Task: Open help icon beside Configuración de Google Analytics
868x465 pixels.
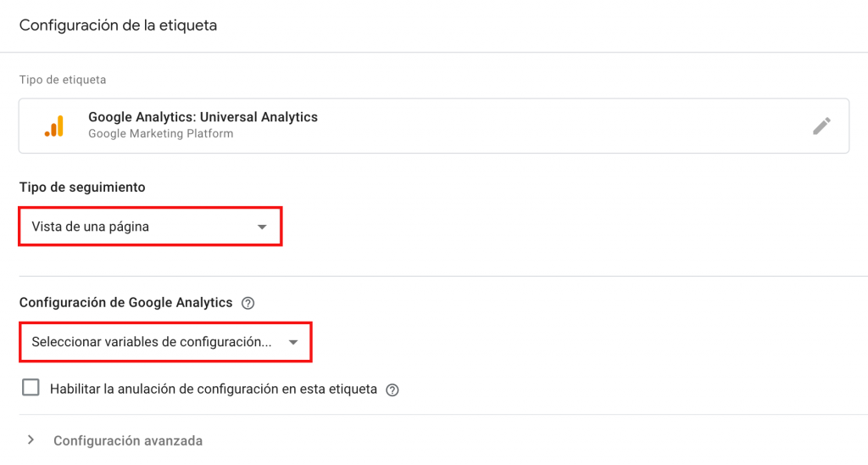Action: click(248, 303)
